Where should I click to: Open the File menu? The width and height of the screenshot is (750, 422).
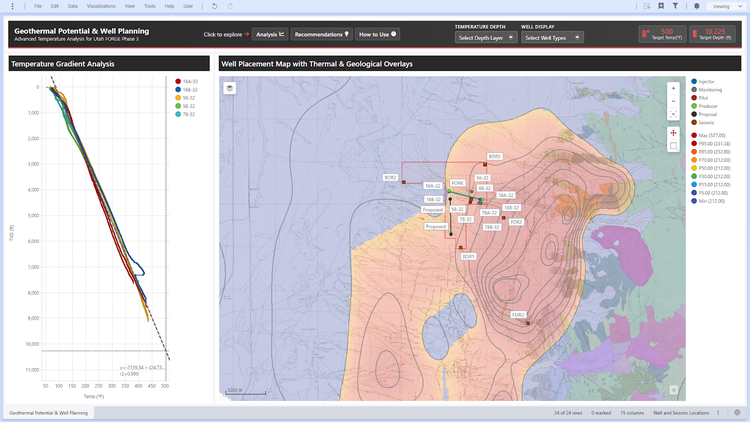coord(38,6)
